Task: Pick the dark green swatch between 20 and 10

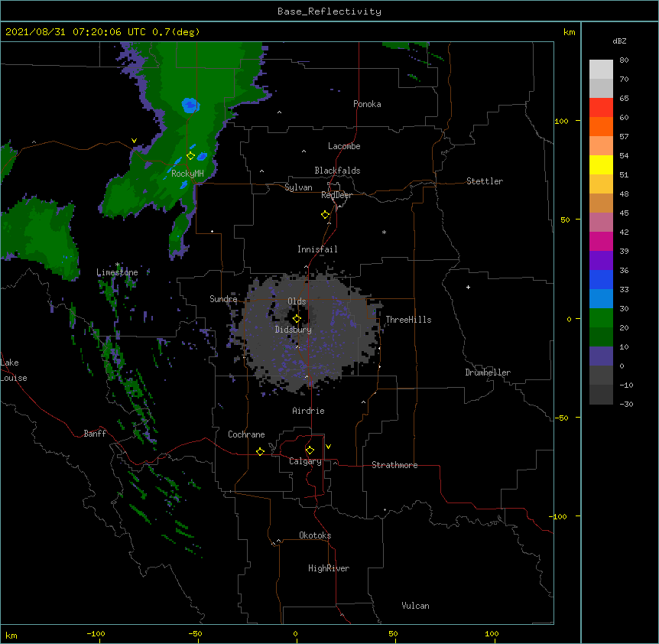Action: pos(601,337)
